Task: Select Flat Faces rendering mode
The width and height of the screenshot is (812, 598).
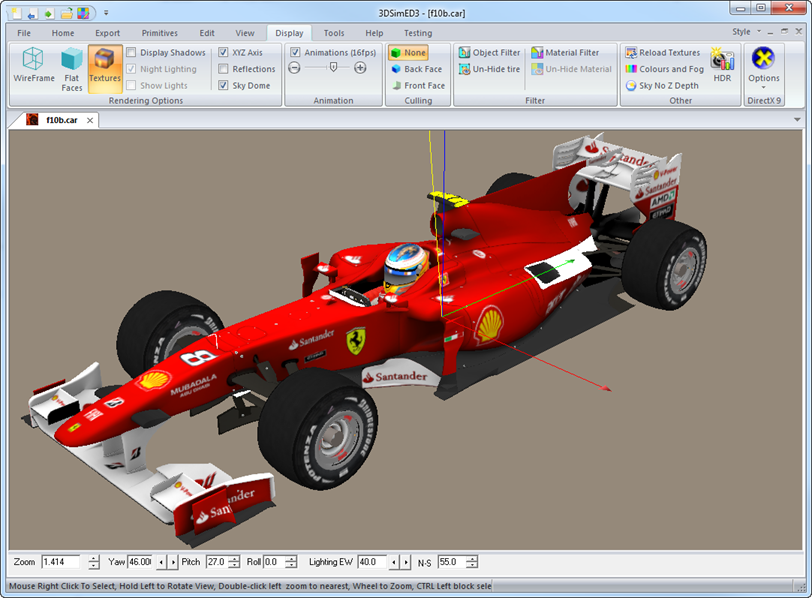Action: [71, 69]
